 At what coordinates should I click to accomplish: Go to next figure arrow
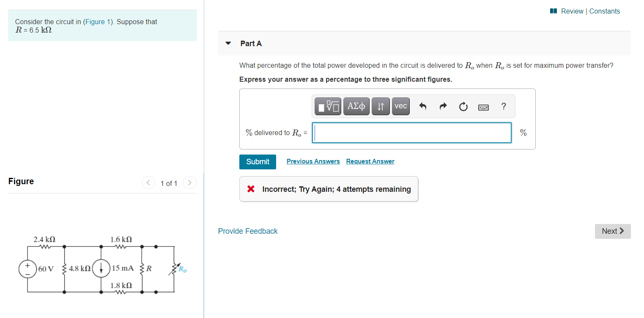190,183
